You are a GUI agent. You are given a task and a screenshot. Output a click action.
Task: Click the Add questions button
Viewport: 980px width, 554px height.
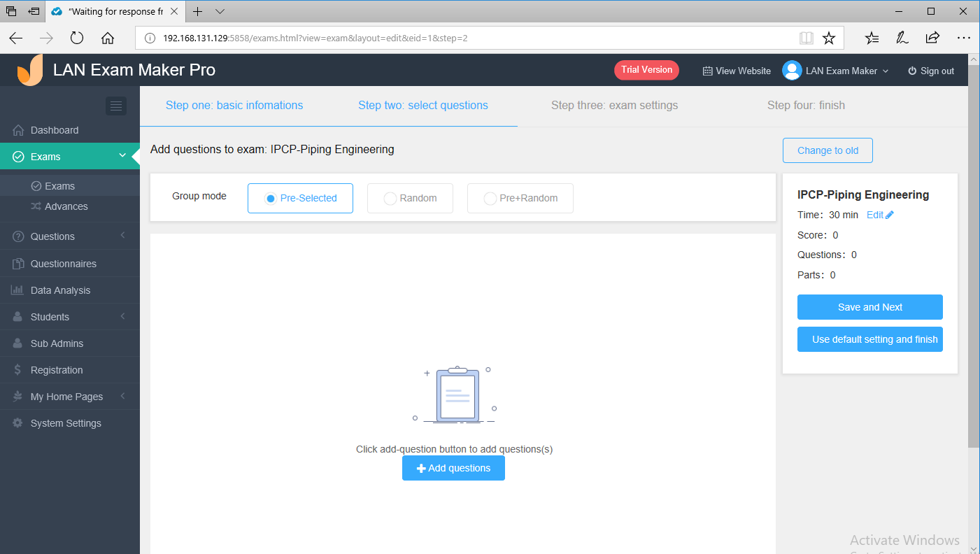click(x=453, y=468)
